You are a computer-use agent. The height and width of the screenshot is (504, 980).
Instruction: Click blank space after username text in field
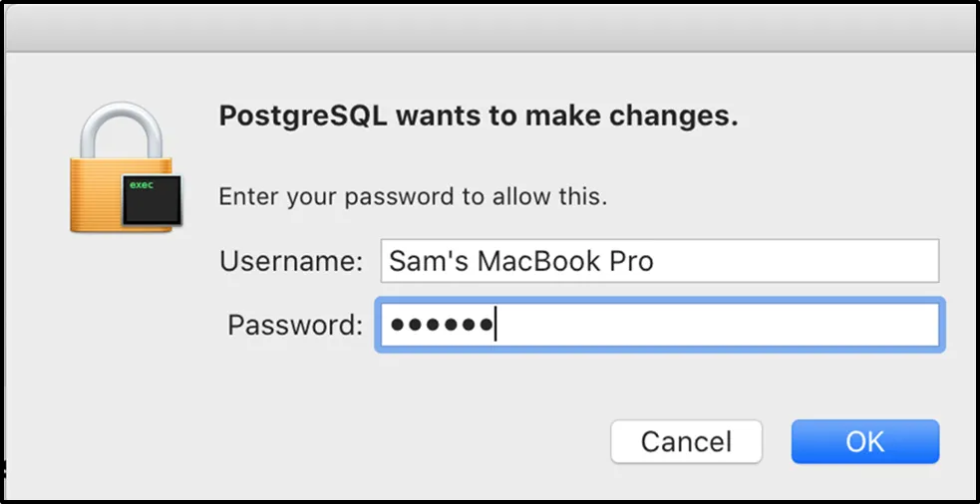pyautogui.click(x=798, y=262)
